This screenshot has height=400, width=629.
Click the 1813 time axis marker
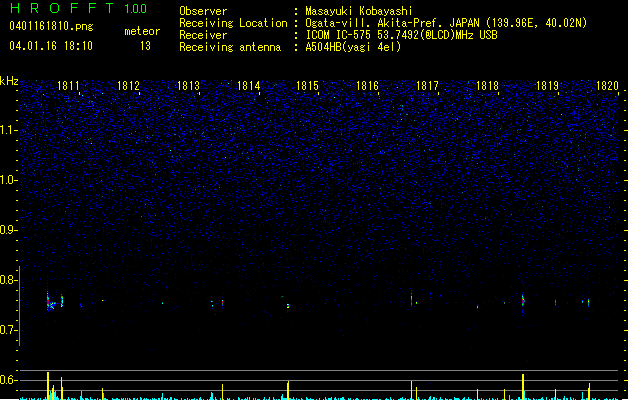[188, 86]
